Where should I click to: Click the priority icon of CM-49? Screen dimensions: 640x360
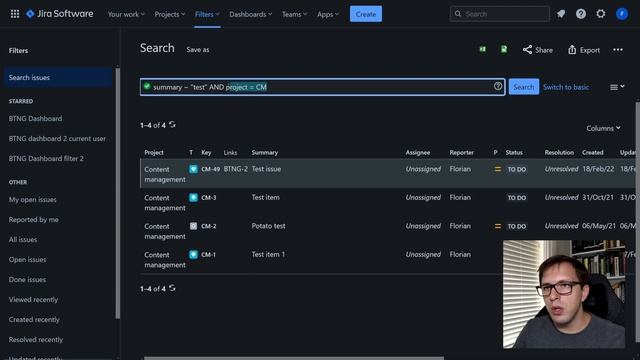[498, 169]
